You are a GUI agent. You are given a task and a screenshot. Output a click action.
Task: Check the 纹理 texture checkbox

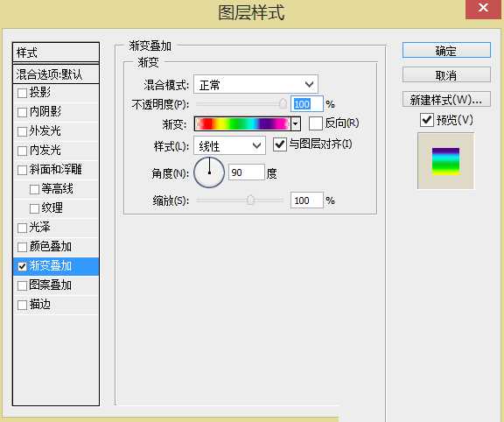coord(34,208)
